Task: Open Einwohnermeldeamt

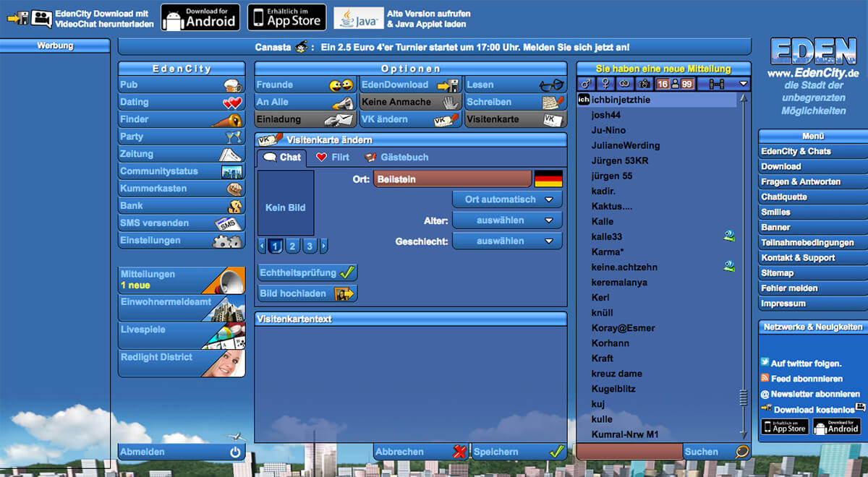Action: (x=182, y=307)
